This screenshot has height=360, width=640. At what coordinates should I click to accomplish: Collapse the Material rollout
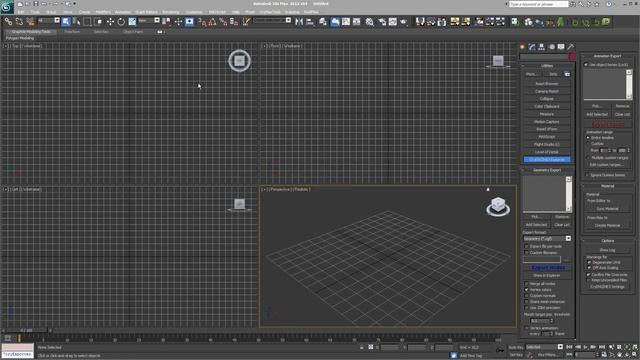tap(607, 186)
